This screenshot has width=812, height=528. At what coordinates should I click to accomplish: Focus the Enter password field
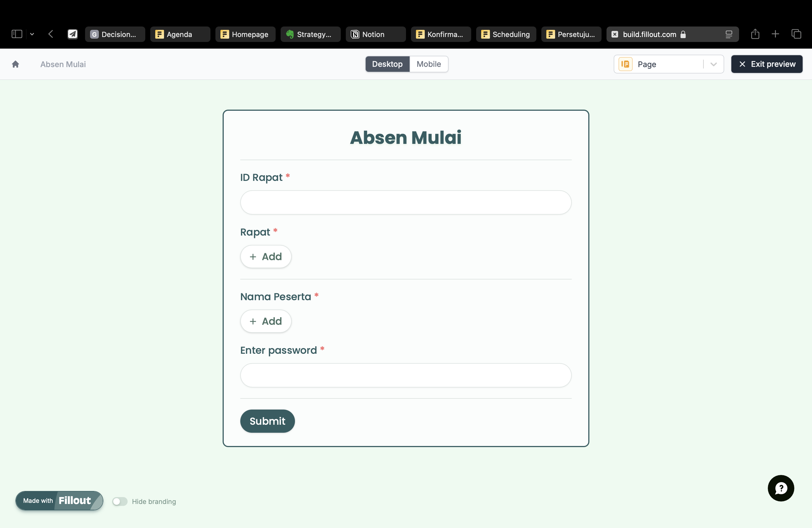[406, 375]
